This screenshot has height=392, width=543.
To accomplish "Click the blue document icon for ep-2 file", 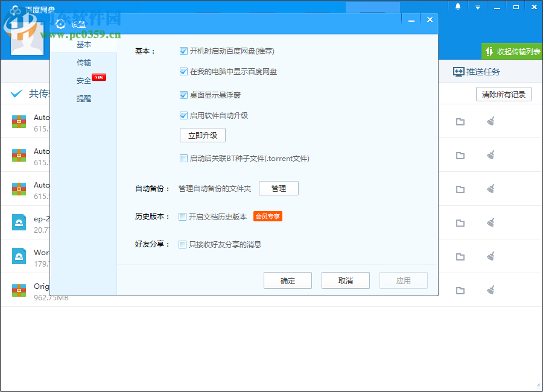I will (x=19, y=223).
